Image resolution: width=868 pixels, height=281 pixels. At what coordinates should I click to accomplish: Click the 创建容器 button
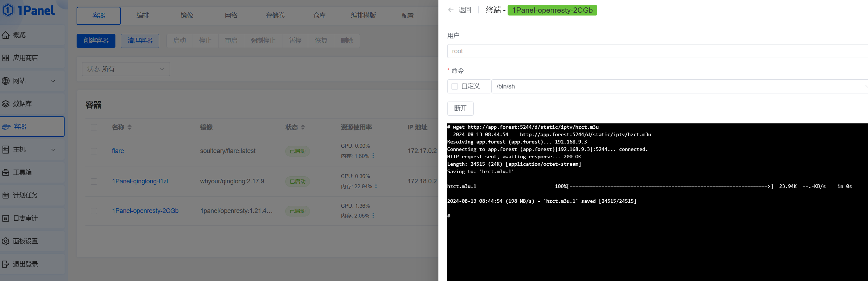96,41
